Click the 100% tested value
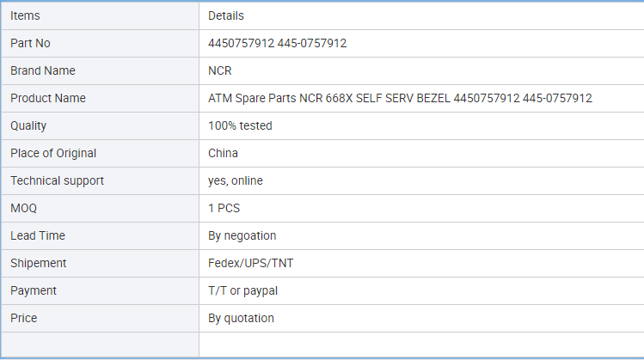The height and width of the screenshot is (360, 644). point(240,125)
